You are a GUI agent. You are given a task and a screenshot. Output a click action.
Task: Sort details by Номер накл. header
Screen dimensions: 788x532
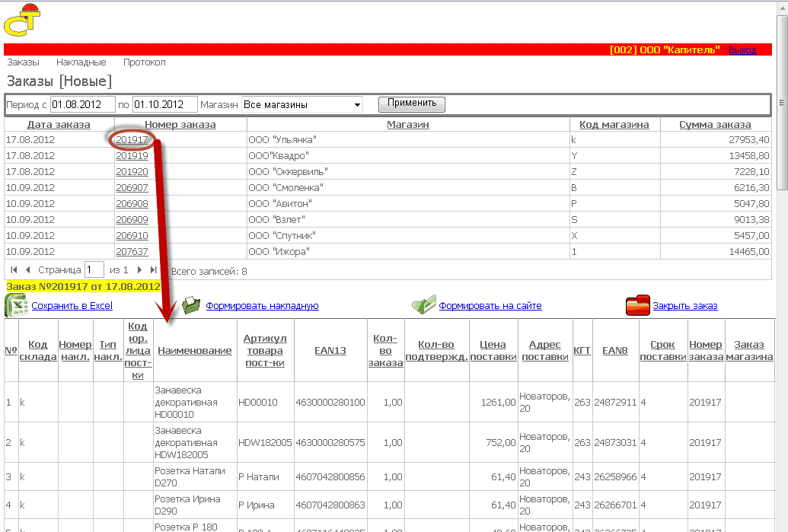75,351
